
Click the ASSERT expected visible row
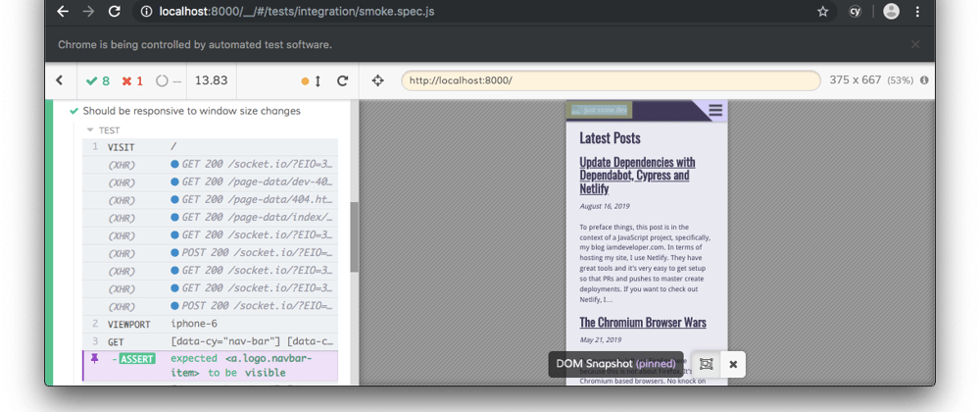210,366
